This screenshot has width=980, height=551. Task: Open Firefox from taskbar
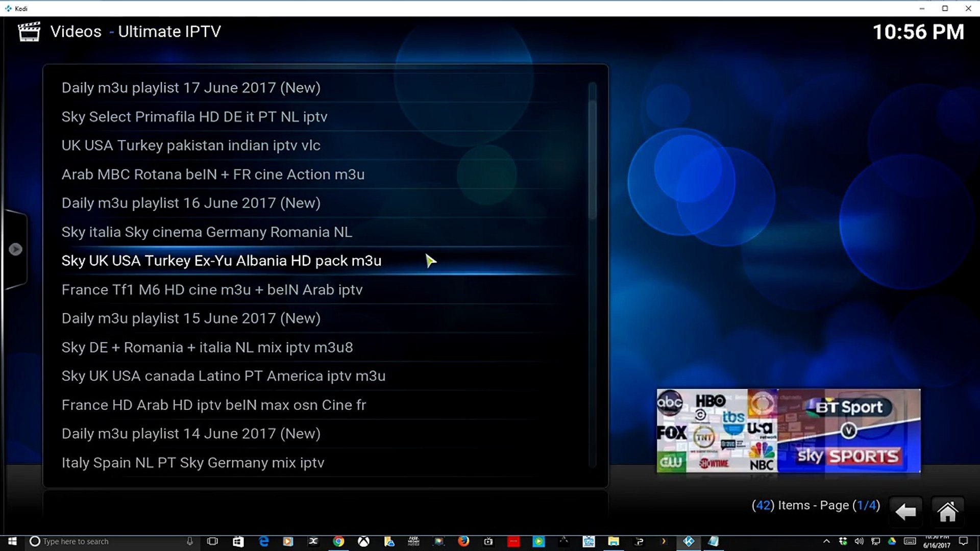pos(463,541)
